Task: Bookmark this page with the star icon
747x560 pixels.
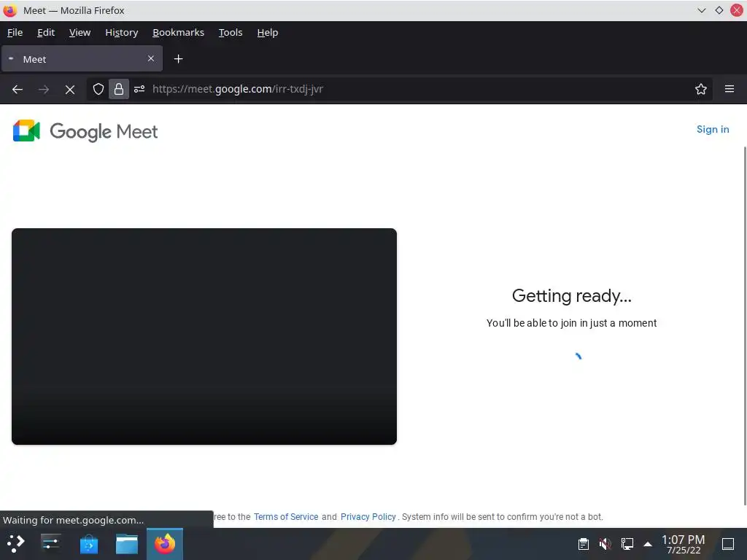Action: tap(701, 89)
